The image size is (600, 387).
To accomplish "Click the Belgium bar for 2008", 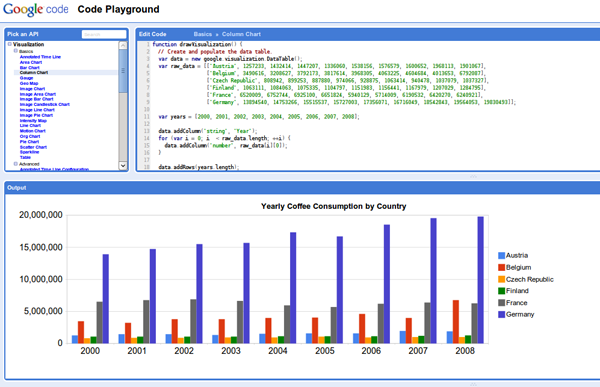I will tap(456, 322).
